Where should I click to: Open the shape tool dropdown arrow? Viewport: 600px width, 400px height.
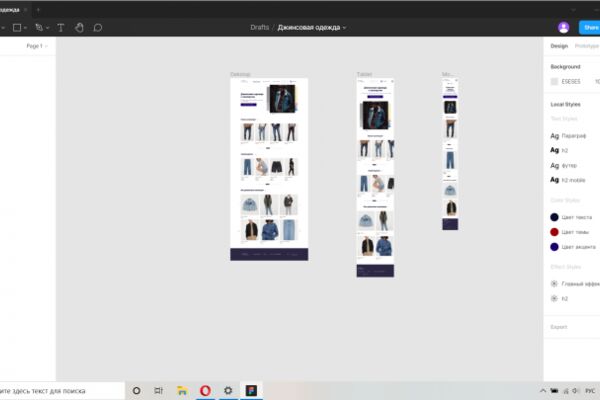25,28
